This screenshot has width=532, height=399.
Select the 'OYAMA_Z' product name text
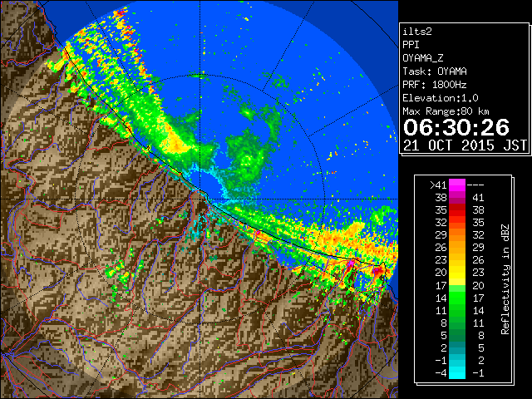(423, 58)
